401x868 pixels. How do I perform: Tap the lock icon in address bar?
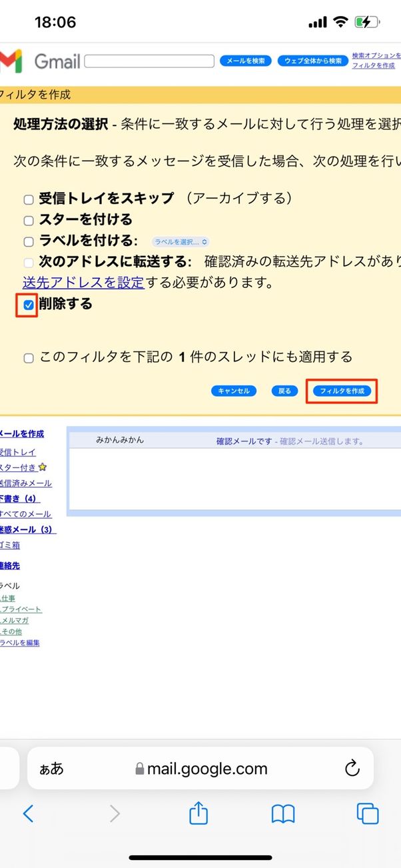point(139,769)
